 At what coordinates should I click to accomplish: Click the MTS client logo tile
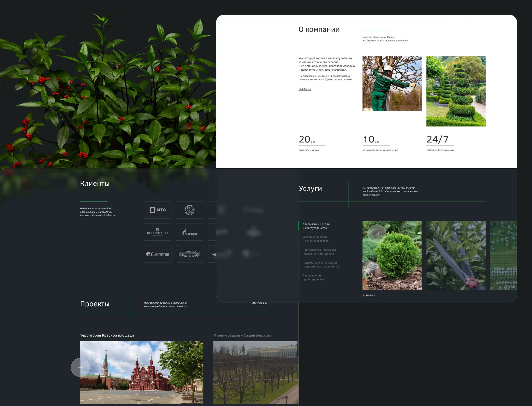(157, 210)
